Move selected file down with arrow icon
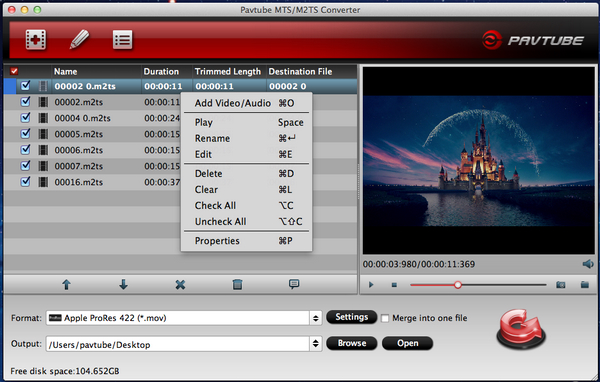Viewport: 600px width, 382px height. pyautogui.click(x=123, y=284)
